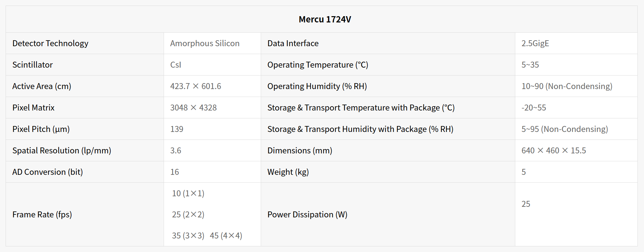Select the AD Conversion (bit) label

click(48, 172)
